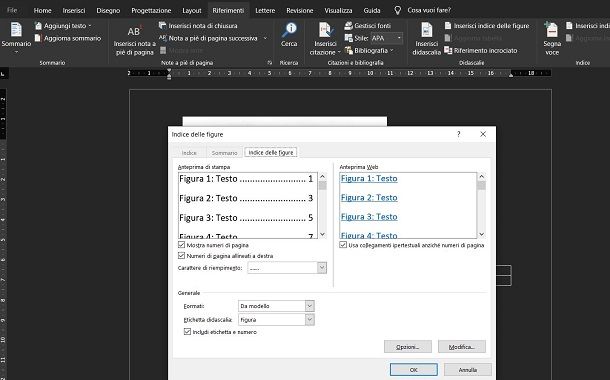The height and width of the screenshot is (380, 610).
Task: Expand Carattere di riempimento dropdown
Action: pos(322,268)
